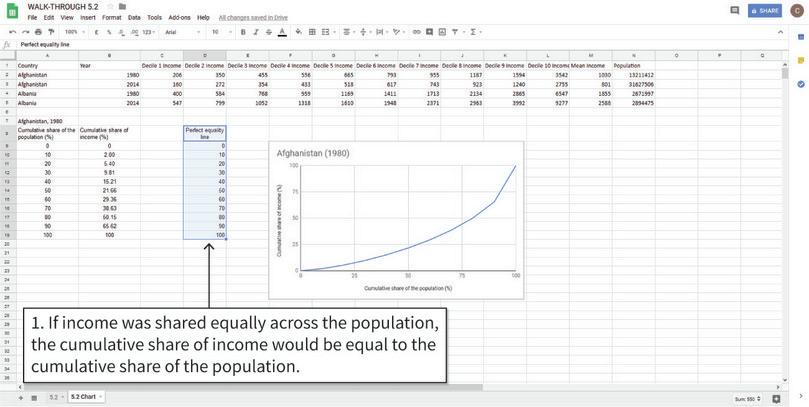Open the account avatar C

coord(797,10)
